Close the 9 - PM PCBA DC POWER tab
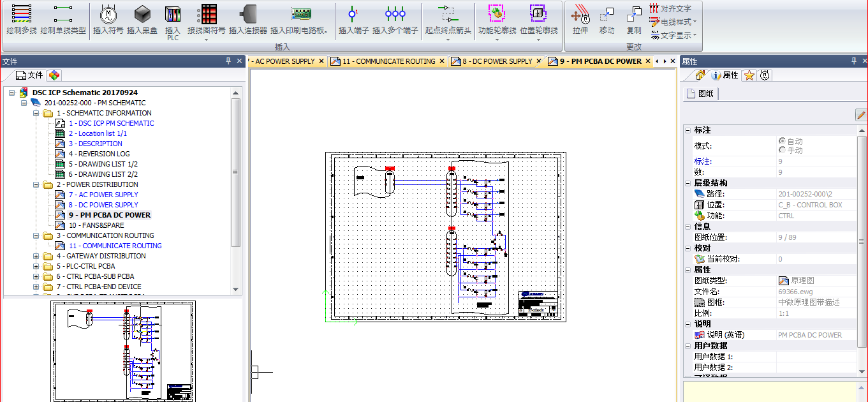The height and width of the screenshot is (402, 868). pos(648,61)
